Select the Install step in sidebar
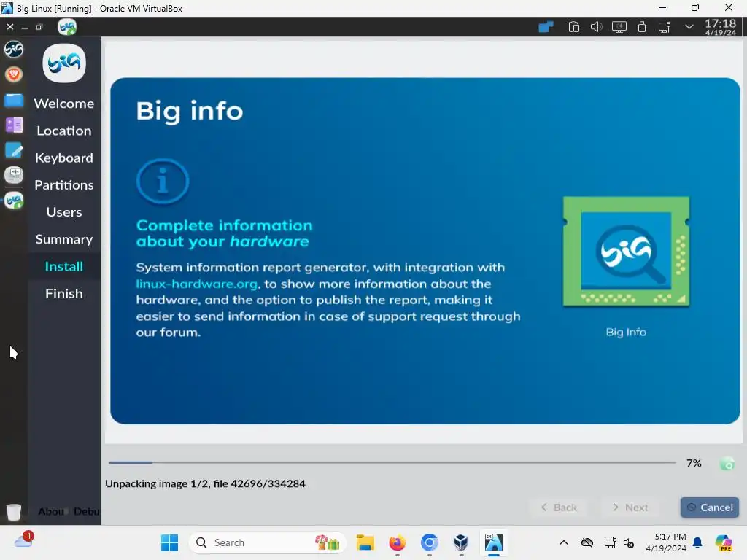The image size is (747, 560). (64, 266)
